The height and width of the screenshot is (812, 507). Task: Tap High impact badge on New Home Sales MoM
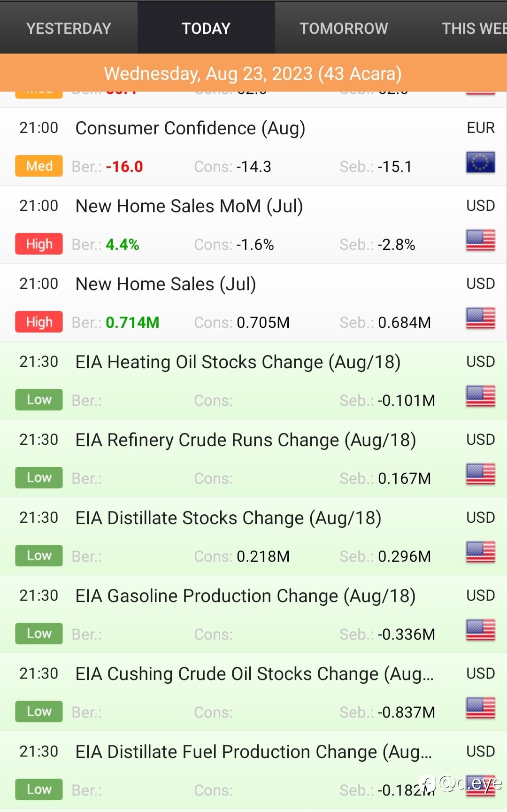click(x=39, y=244)
